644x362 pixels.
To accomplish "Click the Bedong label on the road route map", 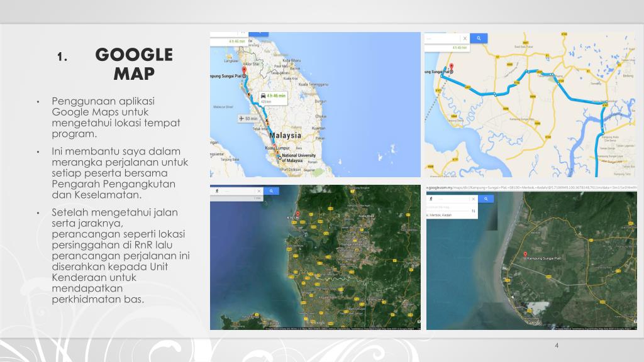I will pos(628,76).
